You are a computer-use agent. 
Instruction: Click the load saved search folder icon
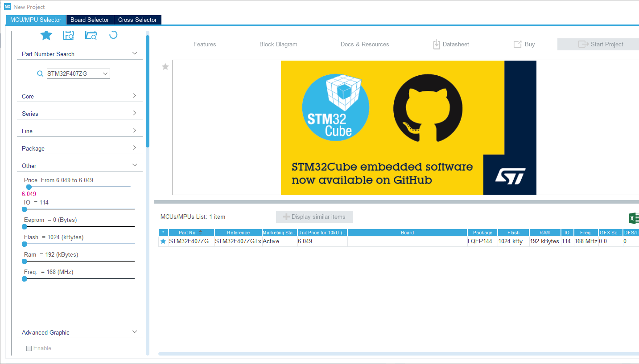pyautogui.click(x=91, y=35)
